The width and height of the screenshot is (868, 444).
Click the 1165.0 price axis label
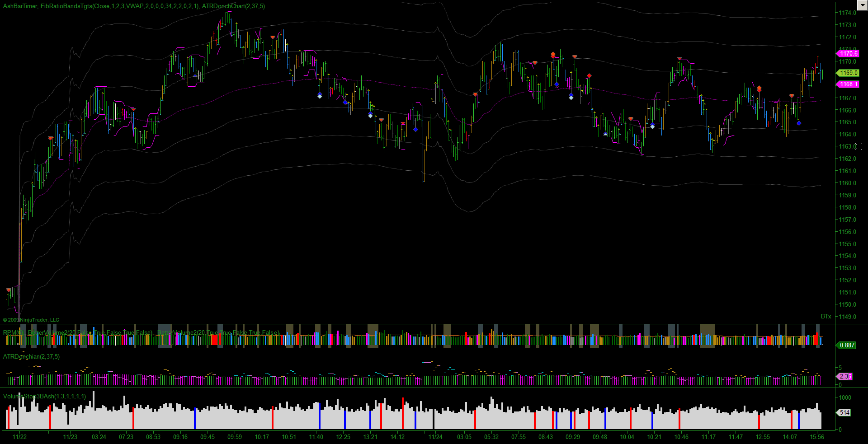point(848,122)
